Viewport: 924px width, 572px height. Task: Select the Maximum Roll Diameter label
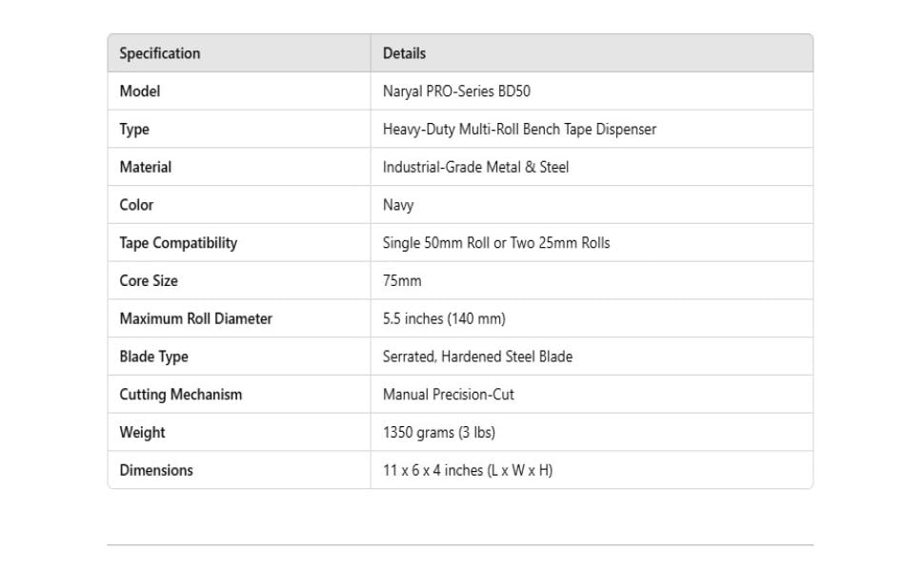click(x=195, y=318)
